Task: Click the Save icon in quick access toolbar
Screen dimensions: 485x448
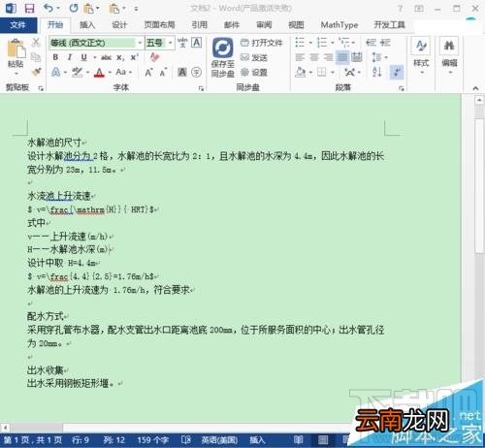Action: click(x=29, y=8)
